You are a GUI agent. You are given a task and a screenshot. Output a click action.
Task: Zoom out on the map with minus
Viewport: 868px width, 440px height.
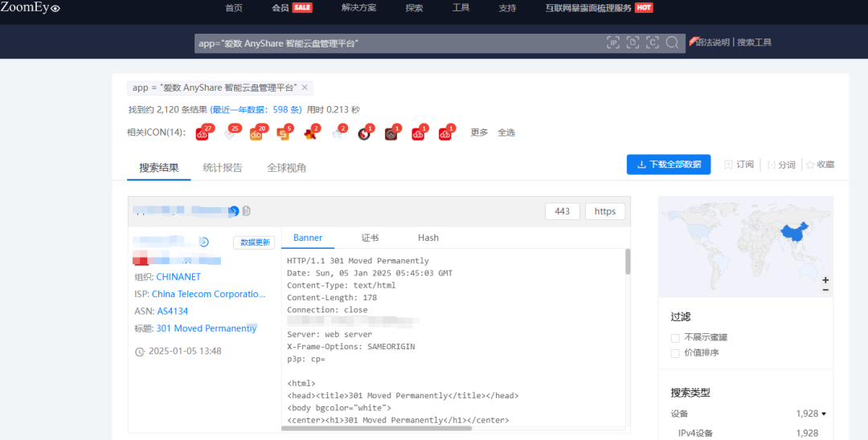coord(825,290)
